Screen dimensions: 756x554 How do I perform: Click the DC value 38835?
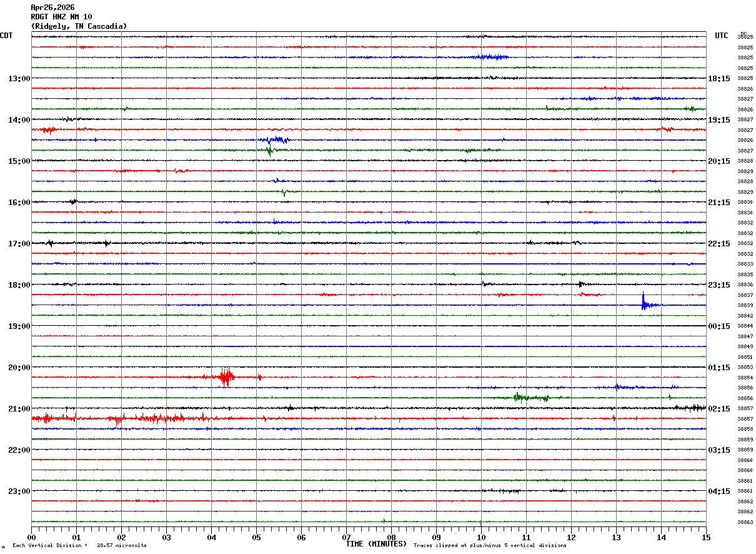coord(745,274)
